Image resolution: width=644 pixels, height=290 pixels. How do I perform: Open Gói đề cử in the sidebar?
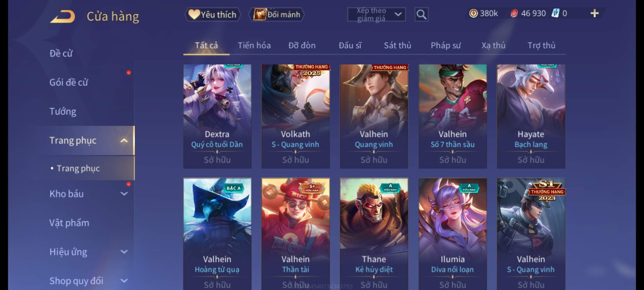[x=68, y=82]
